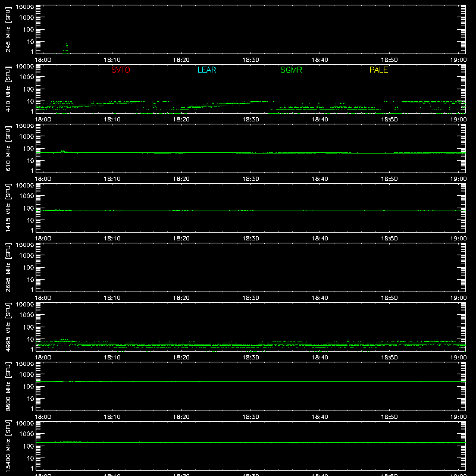Click the yellow PALE station label
This screenshot has width=476, height=476.
tap(378, 70)
